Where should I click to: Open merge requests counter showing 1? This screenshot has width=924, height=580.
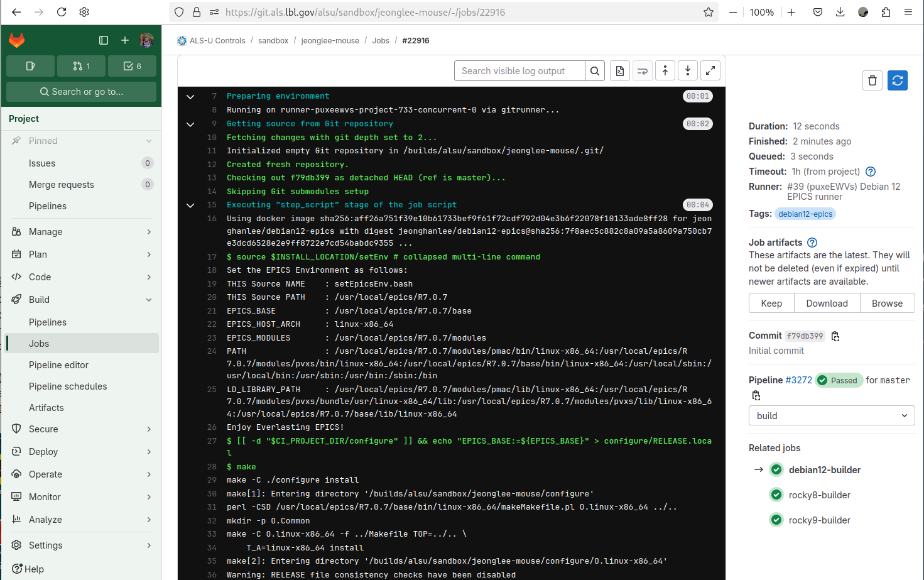[x=81, y=66]
